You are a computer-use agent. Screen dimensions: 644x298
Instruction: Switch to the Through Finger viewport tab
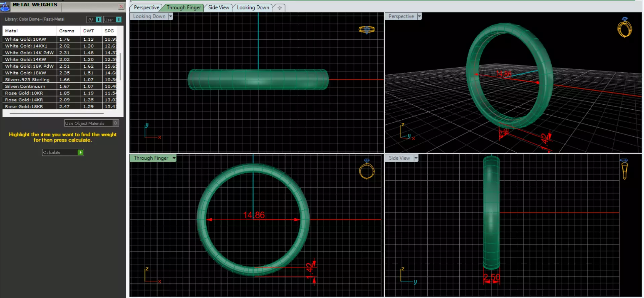(183, 7)
